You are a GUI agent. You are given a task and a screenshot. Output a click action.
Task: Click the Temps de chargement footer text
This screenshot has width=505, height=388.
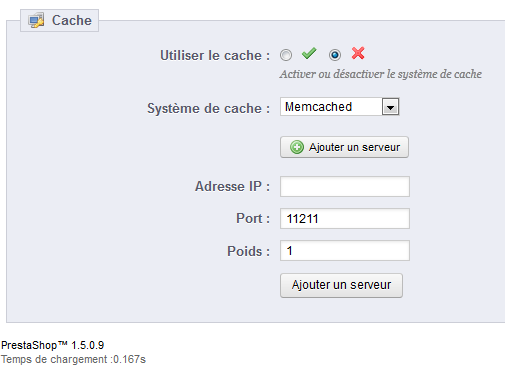coord(73,359)
